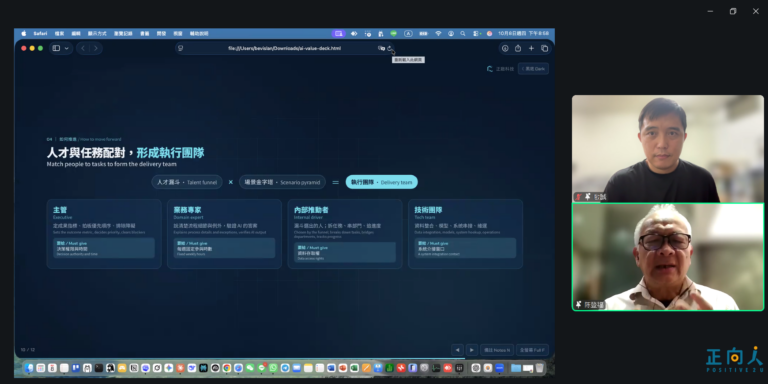
Task: Open the Wi-Fi status icon
Action: 438,33
